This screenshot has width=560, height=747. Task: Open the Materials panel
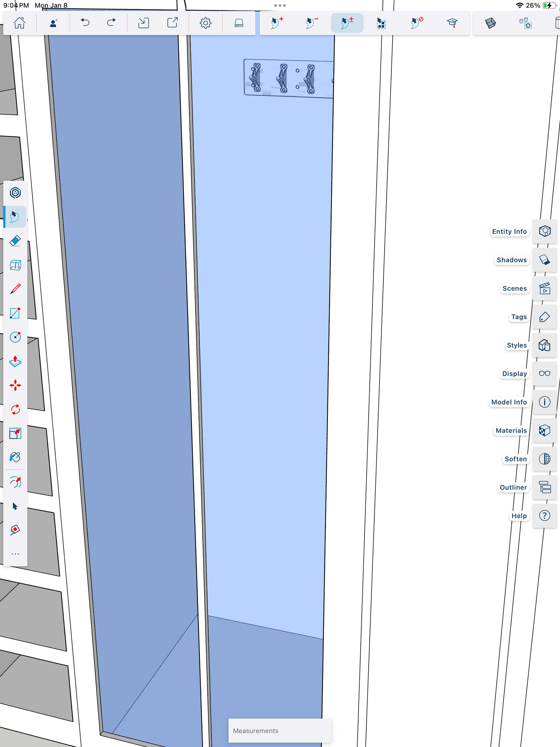544,431
